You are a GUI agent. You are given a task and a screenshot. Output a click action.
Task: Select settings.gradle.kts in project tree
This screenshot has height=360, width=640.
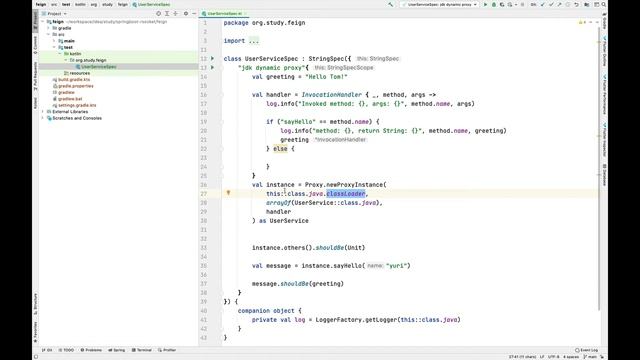coord(77,105)
